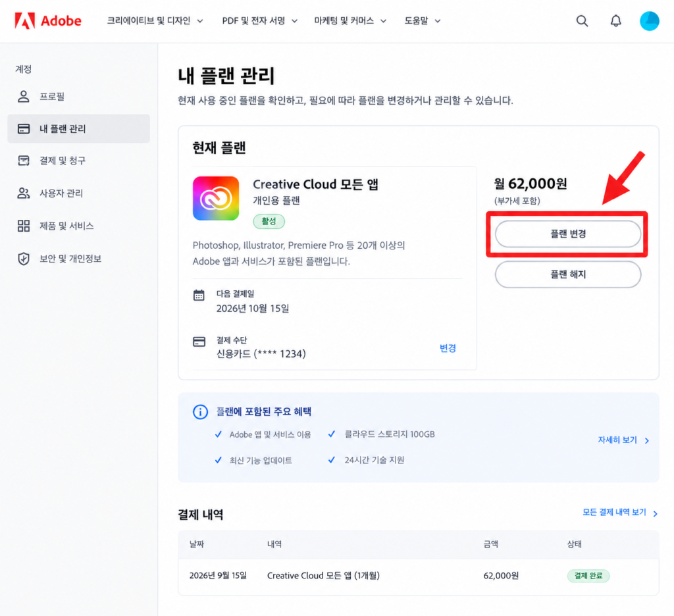Viewport: 674px width, 616px height.
Task: Click the Adobe logo in header
Action: click(47, 20)
